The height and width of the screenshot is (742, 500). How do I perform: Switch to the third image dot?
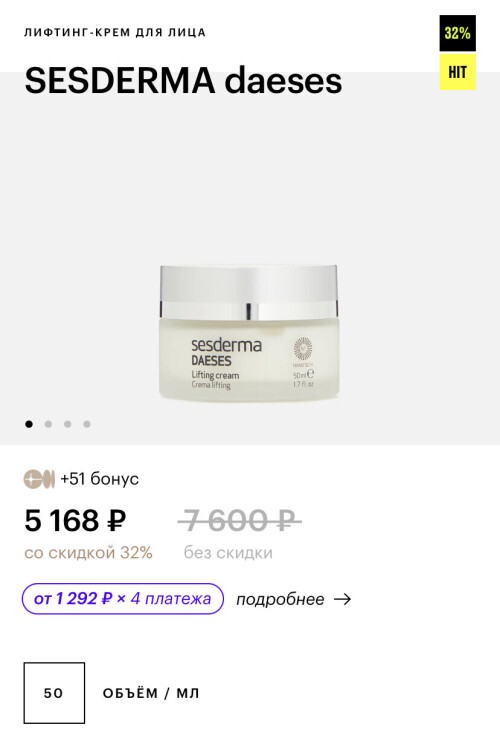point(68,424)
